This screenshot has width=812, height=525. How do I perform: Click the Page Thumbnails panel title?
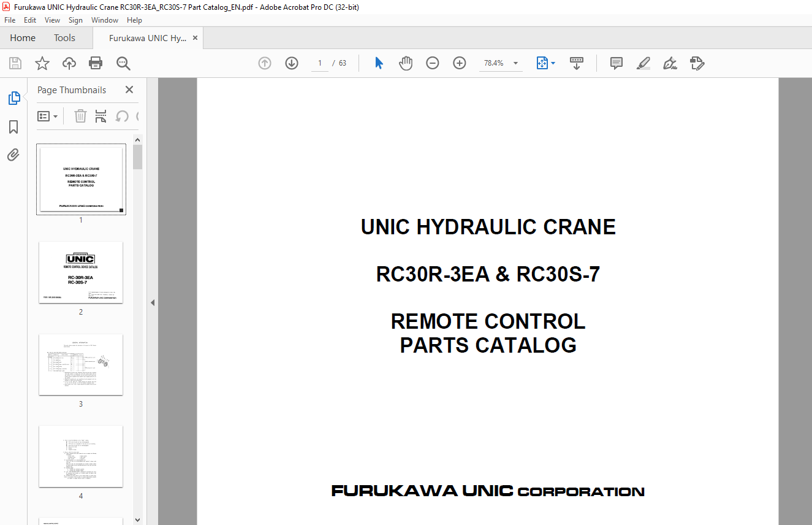point(72,90)
